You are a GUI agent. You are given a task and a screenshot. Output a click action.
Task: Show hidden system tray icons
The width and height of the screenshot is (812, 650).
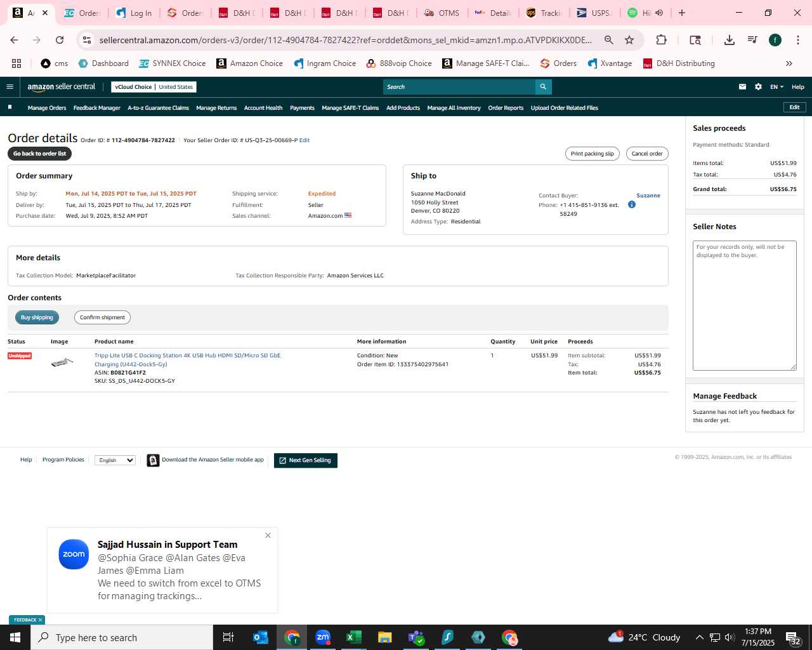(x=699, y=637)
